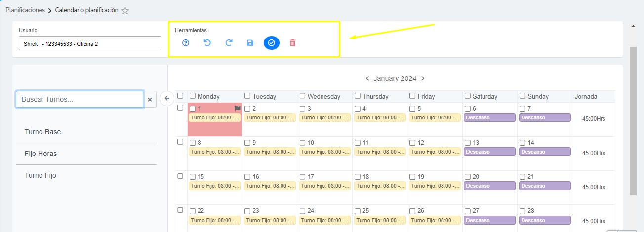Click into the Buscar Turnos search field

point(80,99)
